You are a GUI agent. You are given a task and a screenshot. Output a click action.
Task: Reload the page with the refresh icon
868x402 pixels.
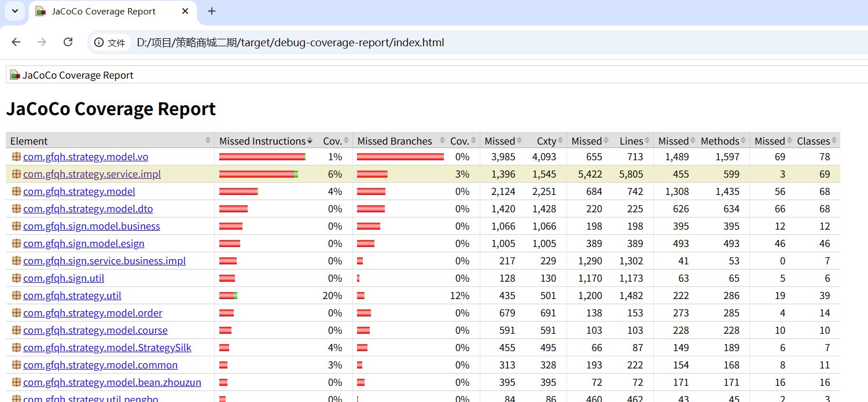point(68,42)
